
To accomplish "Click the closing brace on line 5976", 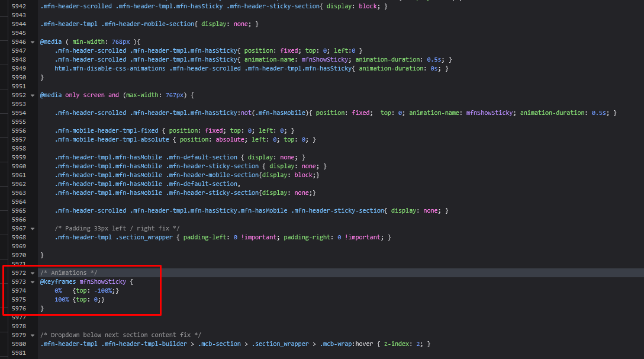I will [42, 309].
